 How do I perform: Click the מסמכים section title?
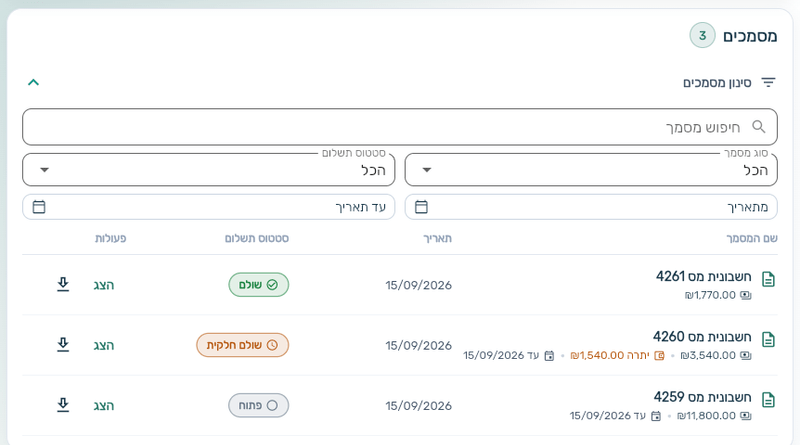pyautogui.click(x=750, y=36)
